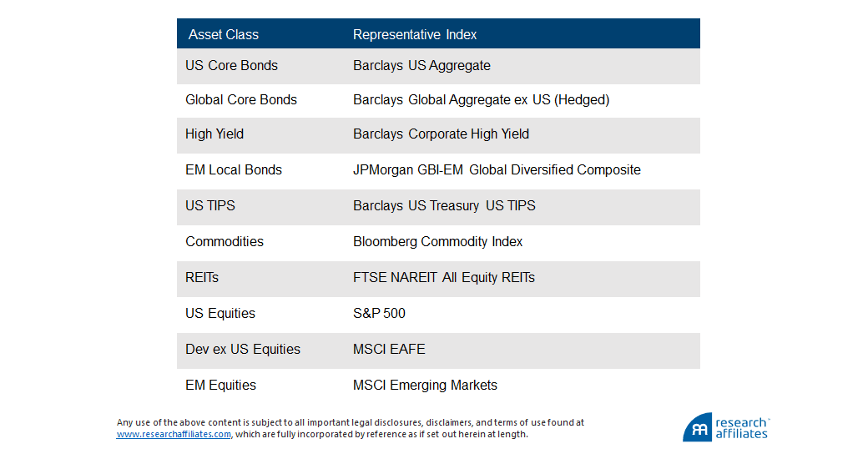868x459 pixels.
Task: Click the Asset Class column header
Action: click(224, 34)
